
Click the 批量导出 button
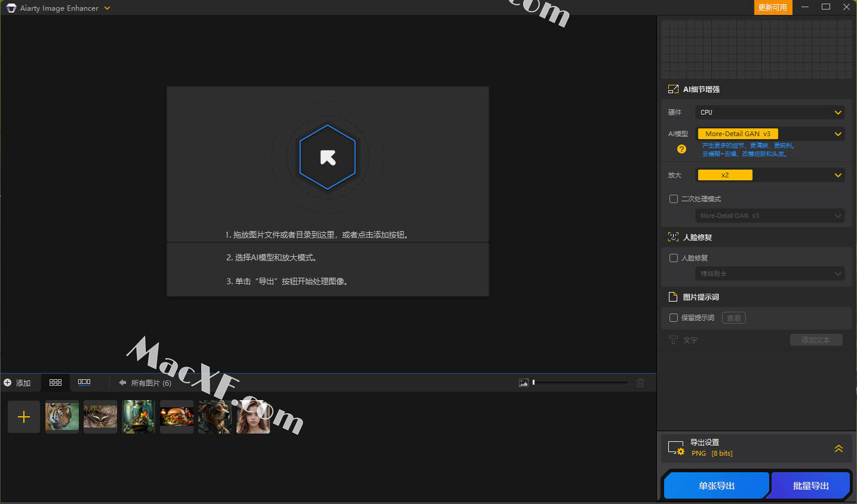(x=810, y=485)
